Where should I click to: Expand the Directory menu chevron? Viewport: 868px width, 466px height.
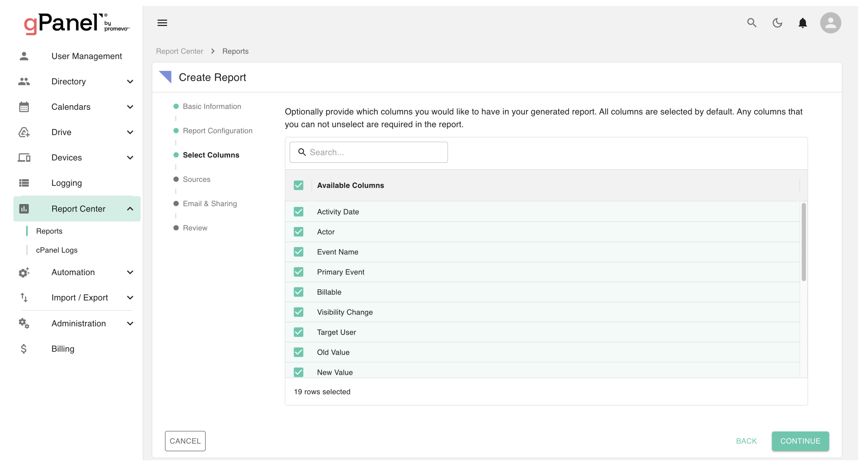click(130, 82)
